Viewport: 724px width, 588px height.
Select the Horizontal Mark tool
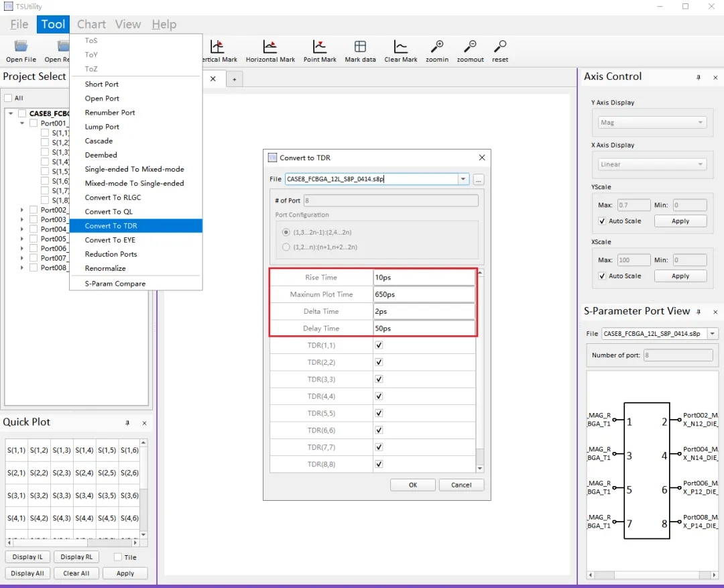[x=270, y=48]
